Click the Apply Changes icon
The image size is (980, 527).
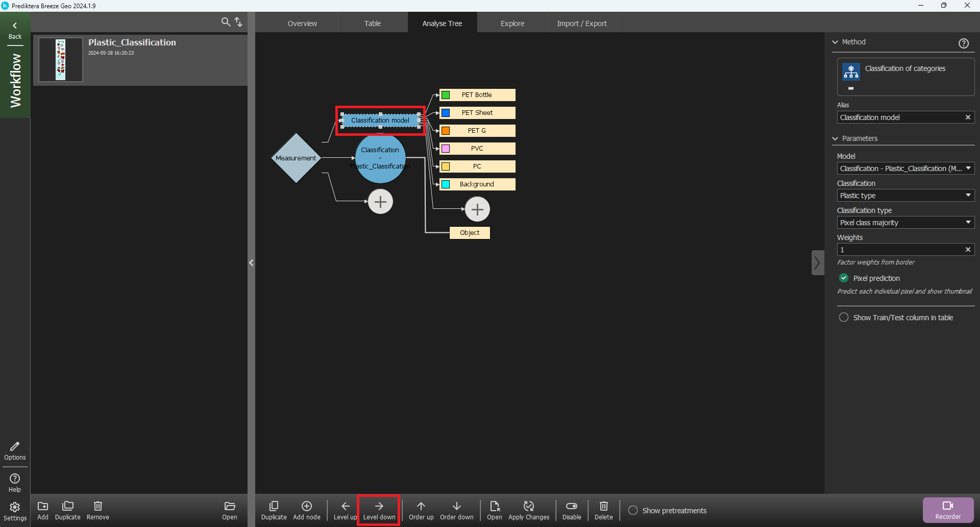pyautogui.click(x=529, y=506)
